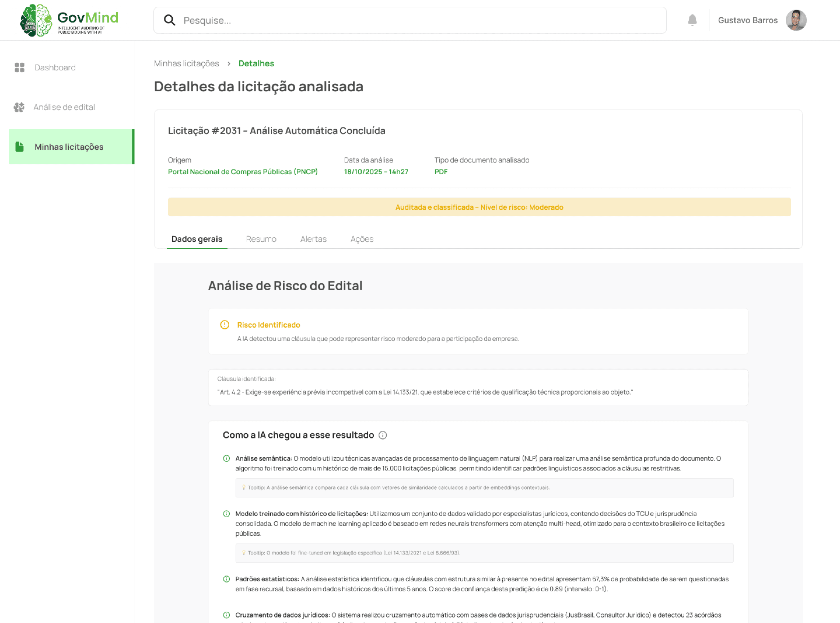This screenshot has width=840, height=623.
Task: Click Gustavo Barros profile avatar
Action: [x=796, y=20]
